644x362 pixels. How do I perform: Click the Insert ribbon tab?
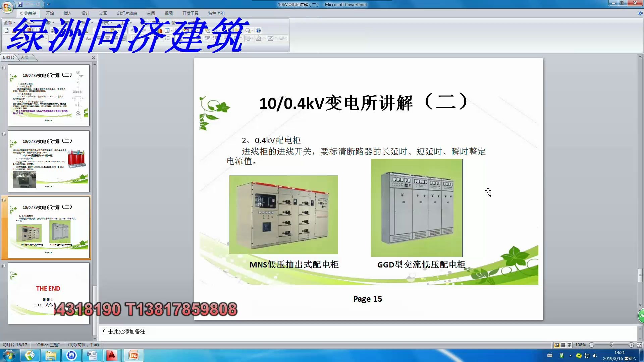[x=67, y=13]
